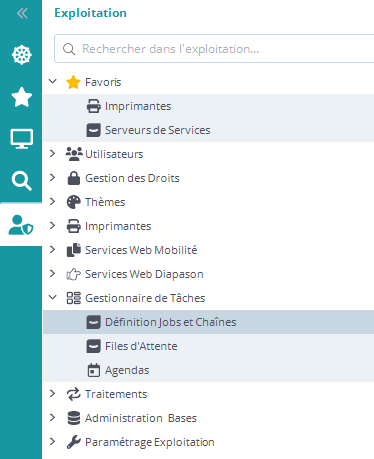Click the Serveurs de Services drawer icon
This screenshot has width=374, height=459.
tap(93, 130)
